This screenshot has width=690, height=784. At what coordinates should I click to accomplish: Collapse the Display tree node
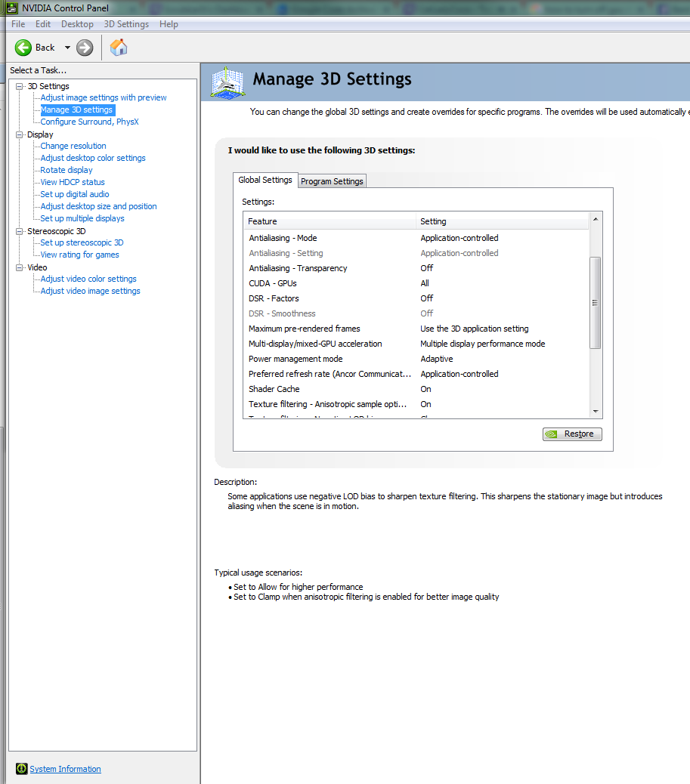tap(20, 134)
